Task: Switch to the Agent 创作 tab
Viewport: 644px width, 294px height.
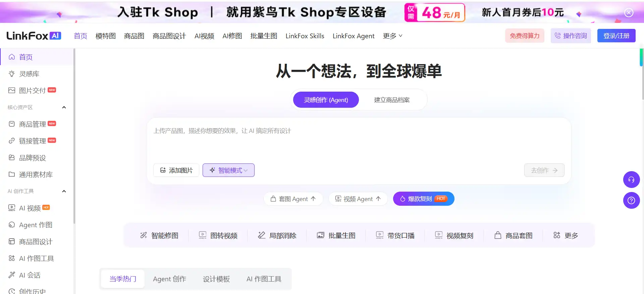Action: point(169,279)
